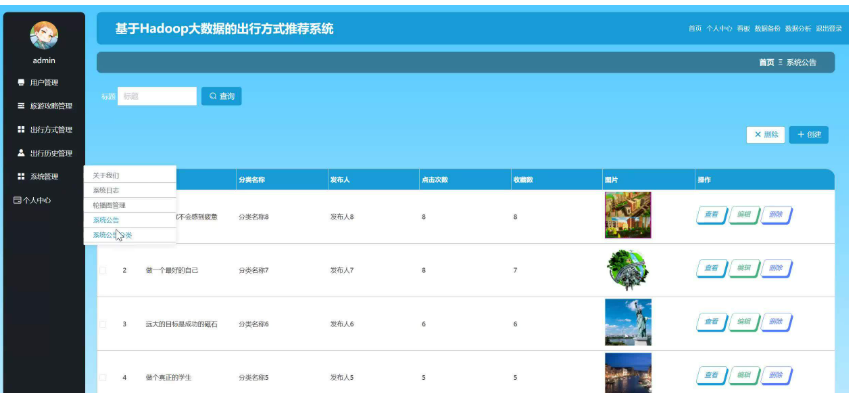This screenshot has width=849, height=393.
Task: Click the 创建 button
Action: (x=809, y=135)
